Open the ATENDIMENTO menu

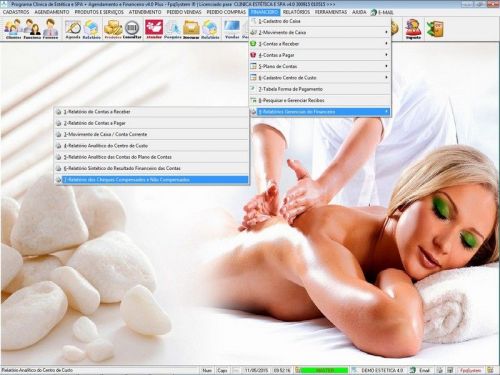pyautogui.click(x=145, y=12)
